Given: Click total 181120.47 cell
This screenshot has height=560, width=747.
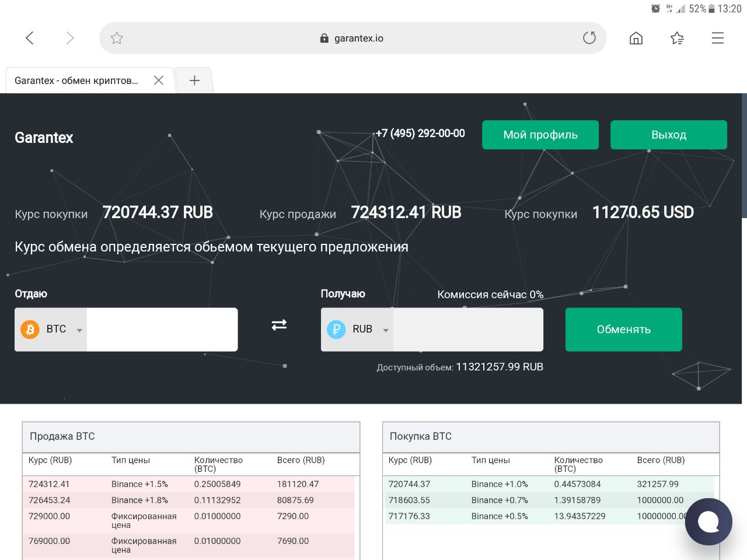Looking at the screenshot, I should [298, 484].
